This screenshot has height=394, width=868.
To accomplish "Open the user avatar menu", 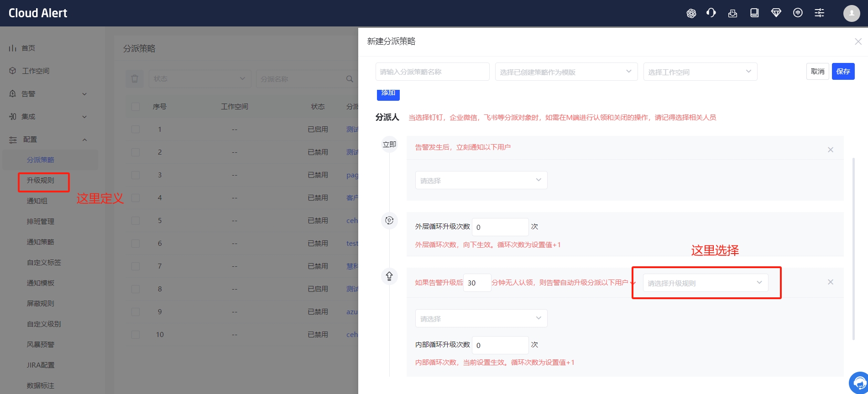I will click(852, 13).
